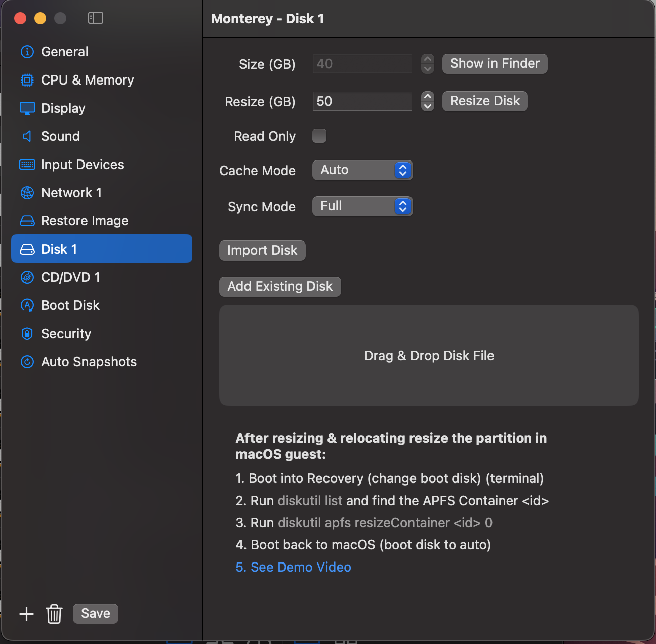Screen dimensions: 656x644
Task: Open the Sync Mode dropdown
Action: (363, 206)
